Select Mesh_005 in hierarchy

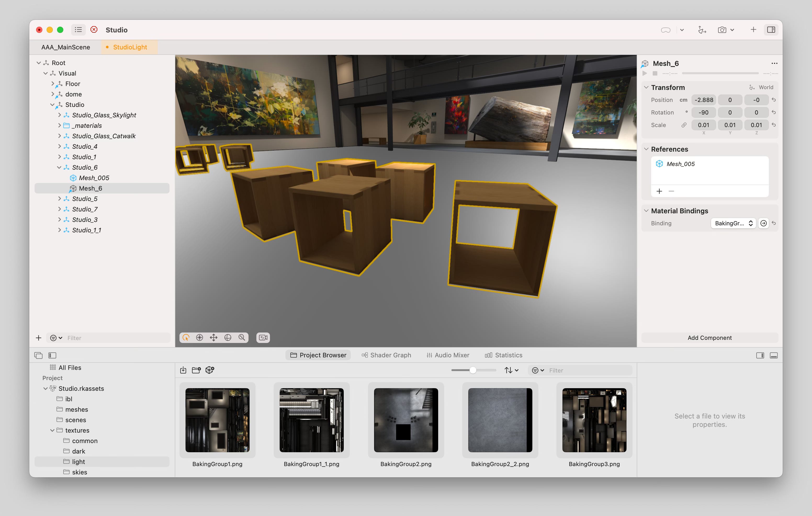point(94,178)
